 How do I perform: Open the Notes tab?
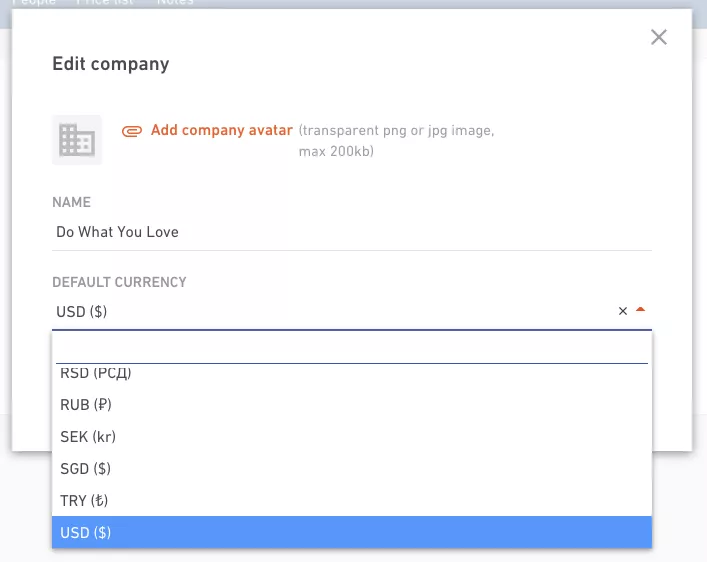tap(175, 3)
